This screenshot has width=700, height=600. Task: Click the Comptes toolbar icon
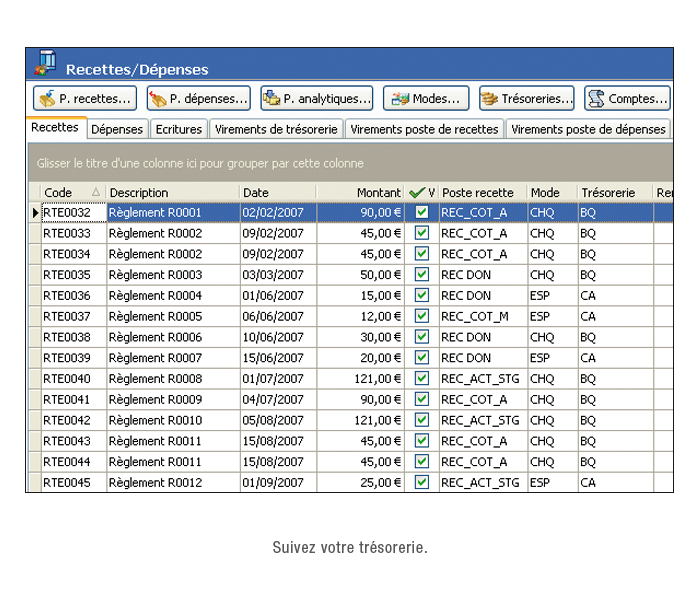(x=596, y=99)
